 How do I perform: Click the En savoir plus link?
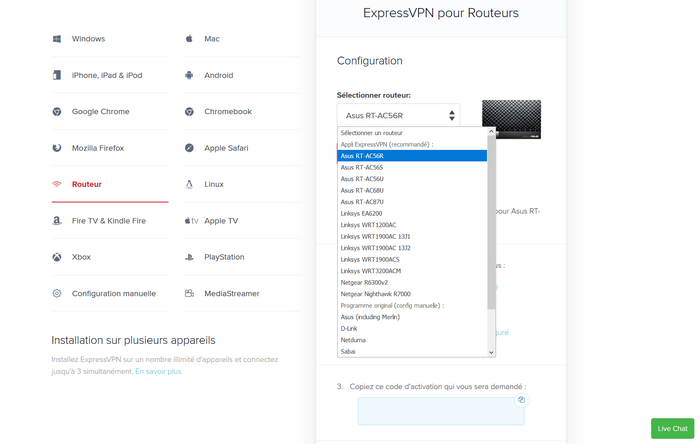(158, 371)
